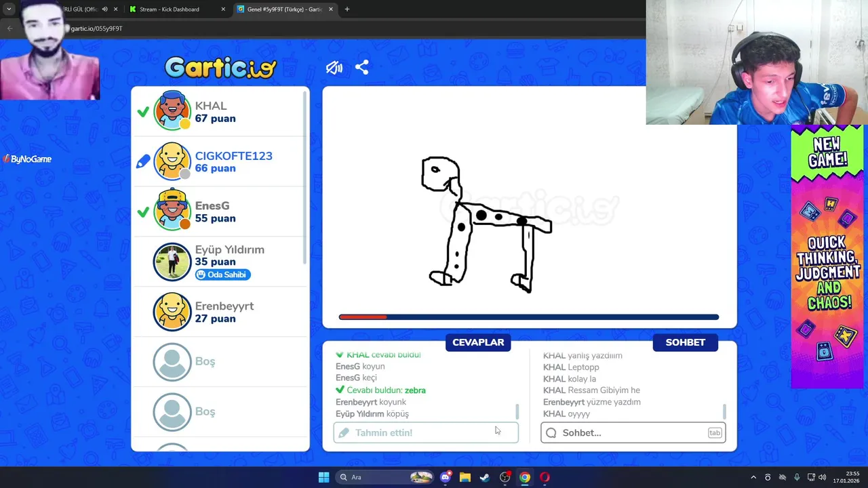The image size is (868, 488).
Task: Click the 'Ressam Gibiyim he' chat message
Action: click(x=591, y=390)
